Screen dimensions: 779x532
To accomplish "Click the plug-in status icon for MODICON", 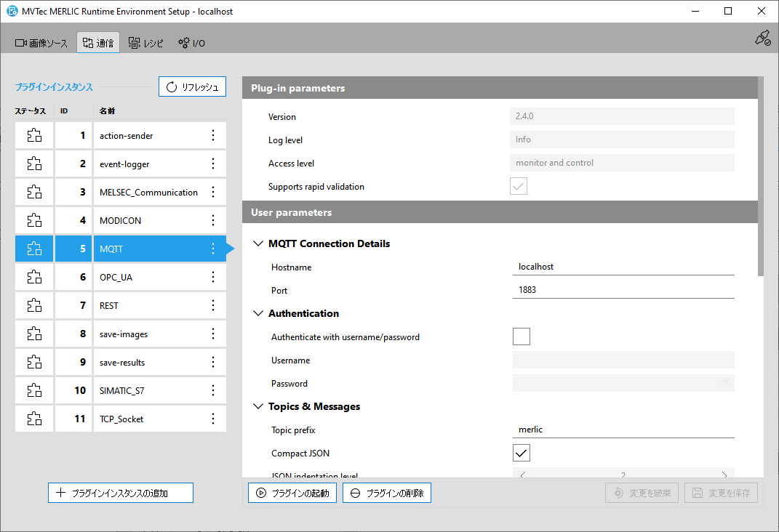I will (x=34, y=220).
